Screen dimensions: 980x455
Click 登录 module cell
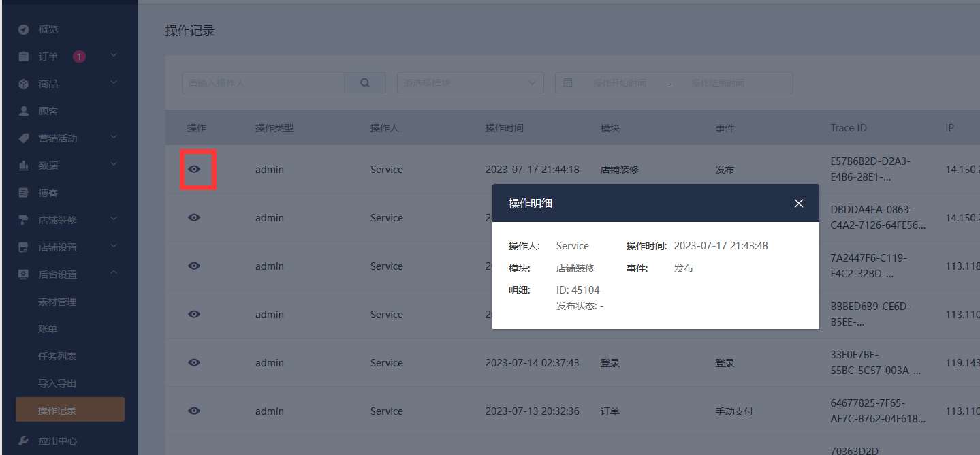click(x=610, y=363)
